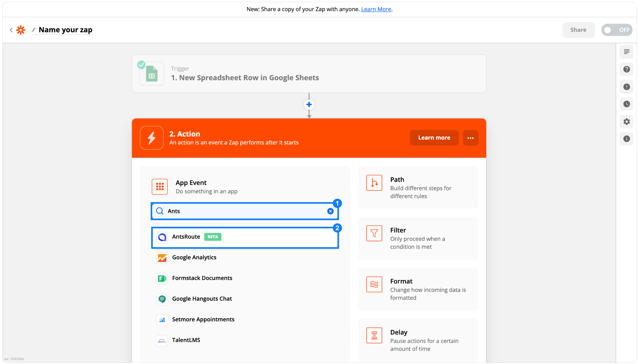Click the pencil edit icon beside the zap name

33,30
